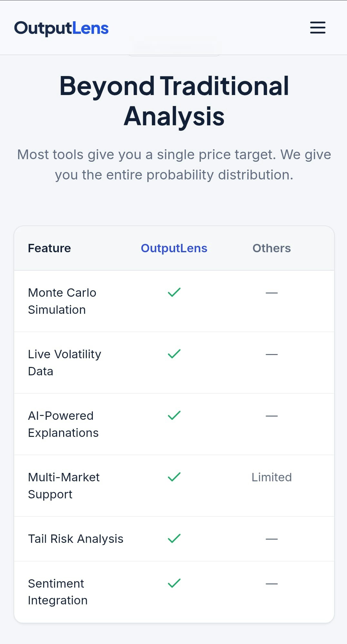Screen dimensions: 347x644
Task: Select the Others column header
Action: tap(272, 248)
